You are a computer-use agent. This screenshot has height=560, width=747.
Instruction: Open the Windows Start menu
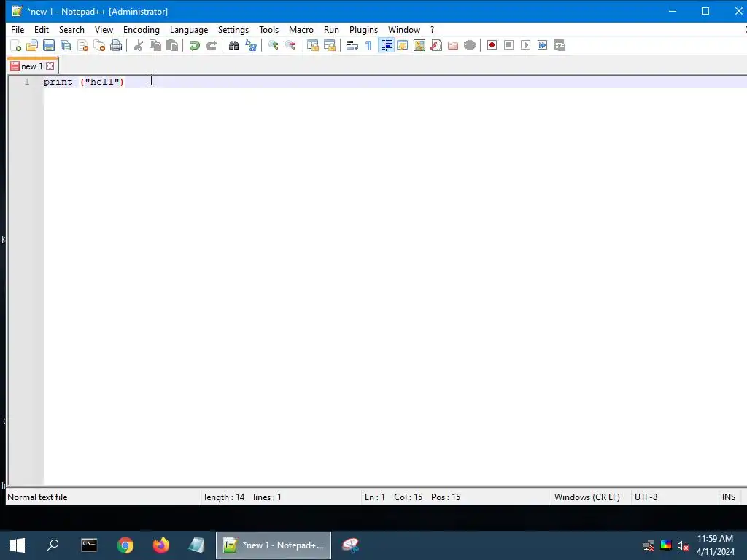tap(18, 545)
